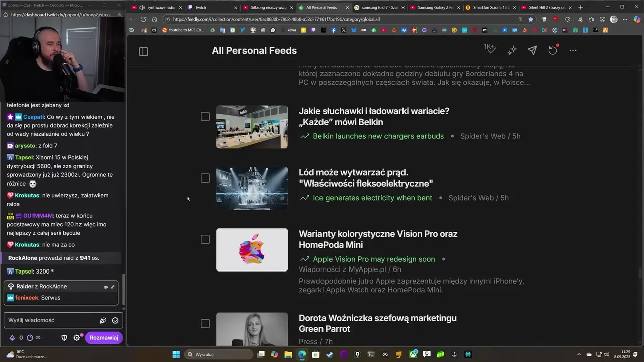Screen dimensions: 644x362
Task: Open the Windows Start menu
Action: point(176,354)
